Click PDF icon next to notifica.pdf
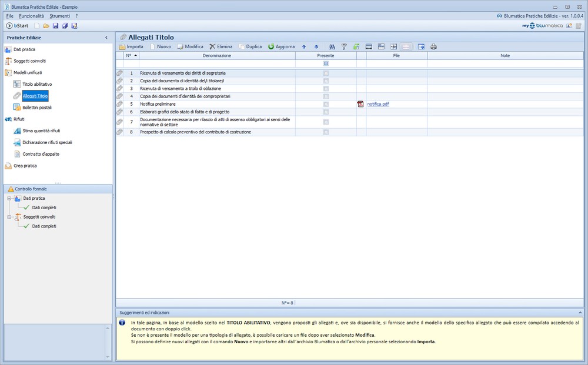Screen dimensions: 588x365 pyautogui.click(x=360, y=104)
